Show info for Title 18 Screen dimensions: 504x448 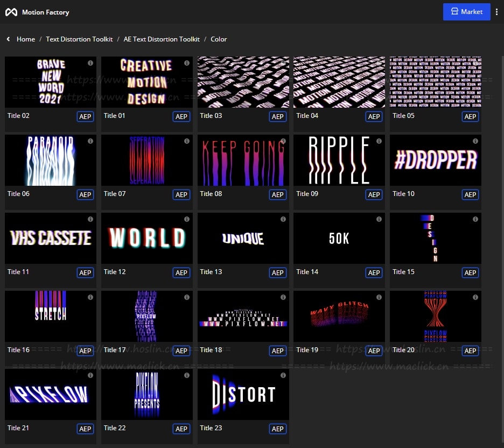(x=283, y=297)
